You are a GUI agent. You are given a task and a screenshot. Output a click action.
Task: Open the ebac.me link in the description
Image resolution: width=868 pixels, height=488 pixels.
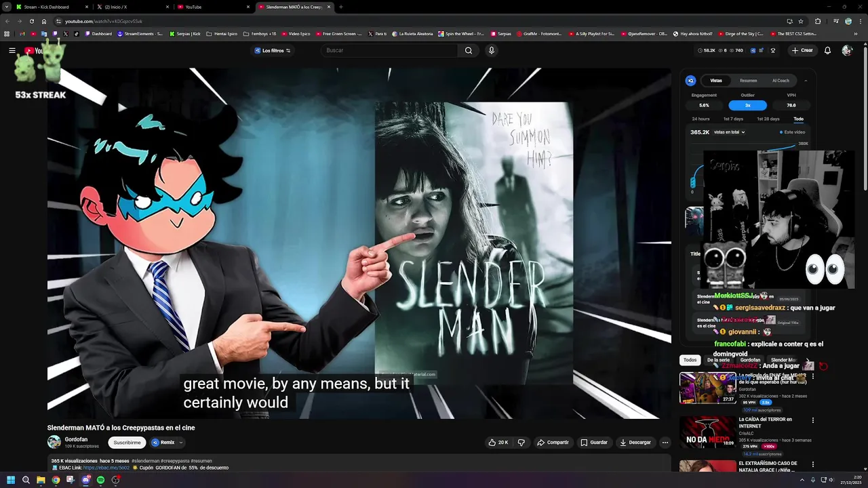[106, 468]
